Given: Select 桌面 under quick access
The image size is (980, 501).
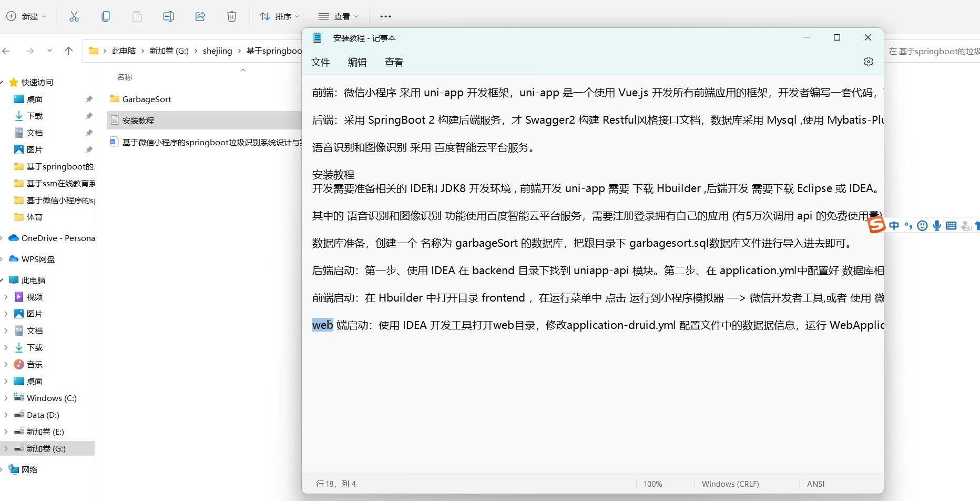Looking at the screenshot, I should pyautogui.click(x=35, y=99).
